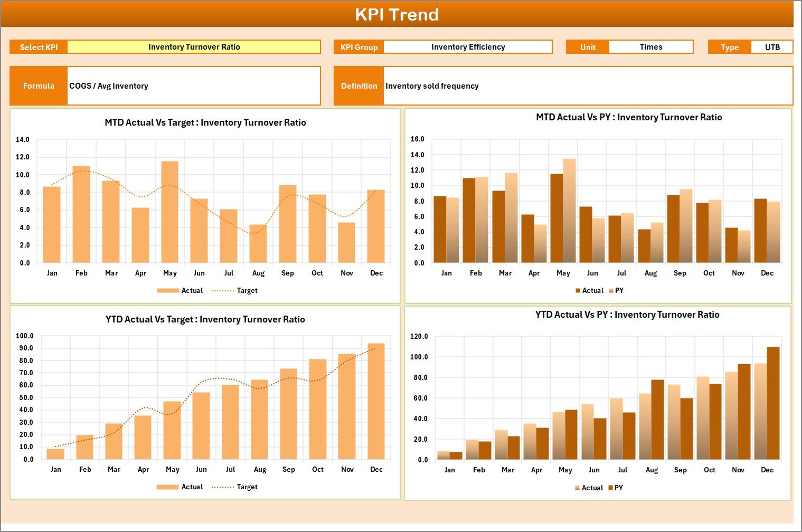This screenshot has height=532, width=802.
Task: Click the May PY bar in MTD PY chart
Action: [x=569, y=211]
